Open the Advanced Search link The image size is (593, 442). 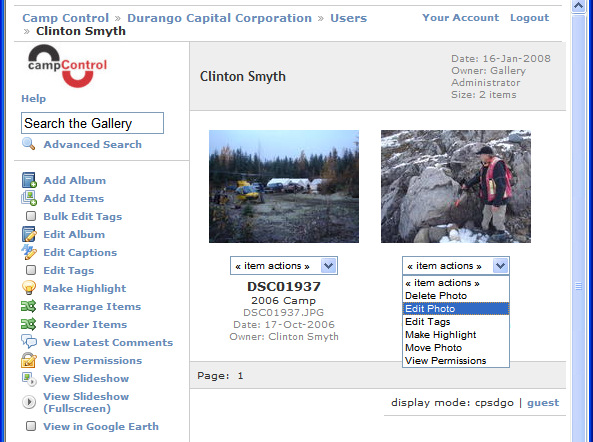point(93,144)
